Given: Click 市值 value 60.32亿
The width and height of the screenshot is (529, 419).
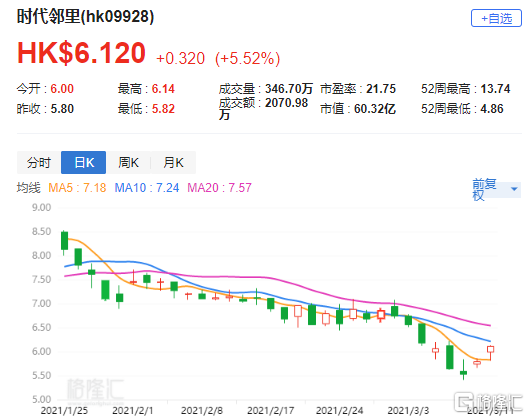Looking at the screenshot, I should (x=375, y=109).
